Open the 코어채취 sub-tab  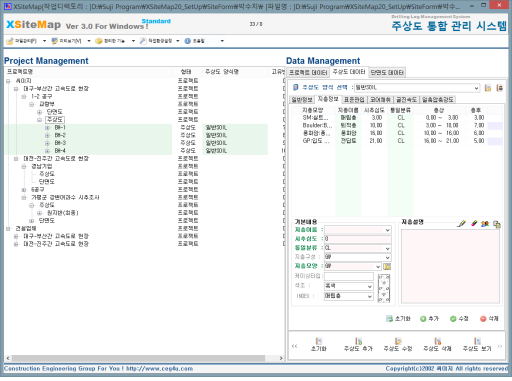pyautogui.click(x=380, y=100)
